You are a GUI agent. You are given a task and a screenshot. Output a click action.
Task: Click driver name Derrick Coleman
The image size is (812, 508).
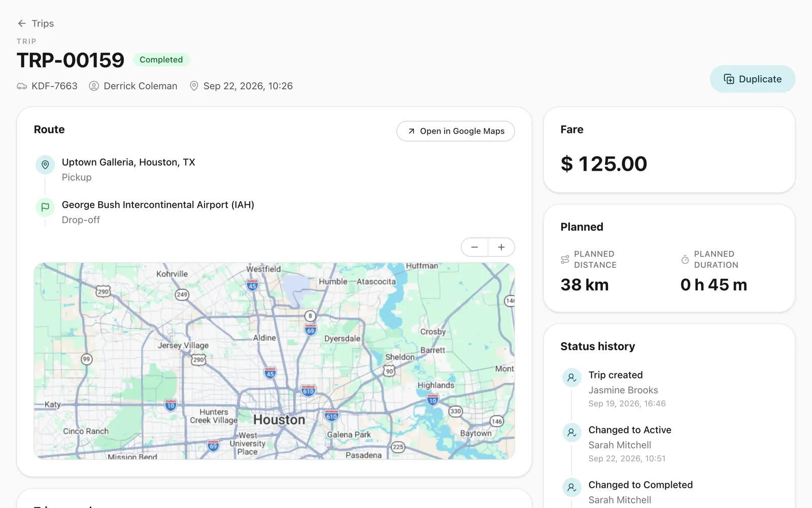[x=141, y=86]
